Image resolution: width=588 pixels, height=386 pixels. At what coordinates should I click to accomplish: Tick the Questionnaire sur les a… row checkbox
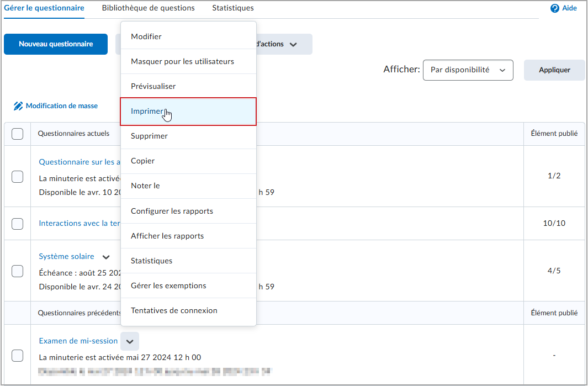(17, 177)
